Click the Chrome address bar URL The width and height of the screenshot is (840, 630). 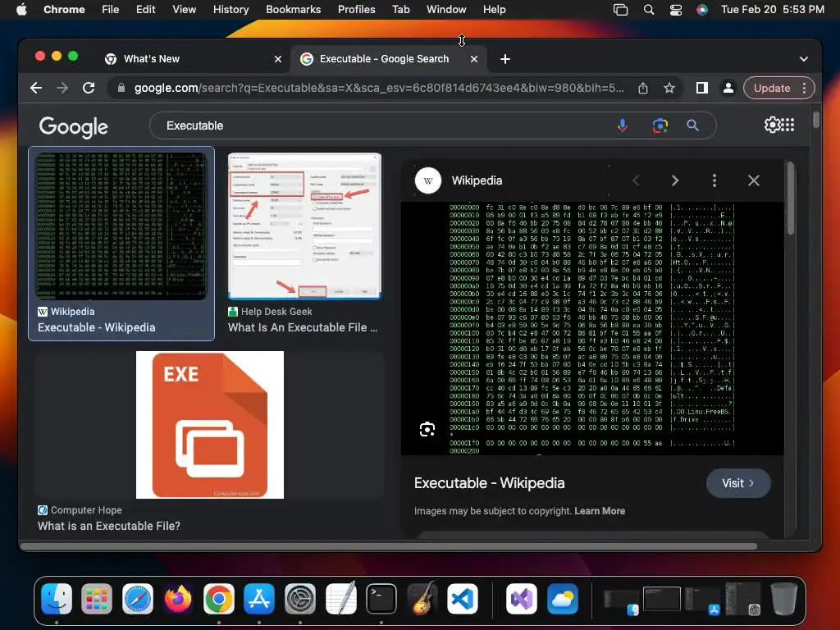pyautogui.click(x=379, y=88)
